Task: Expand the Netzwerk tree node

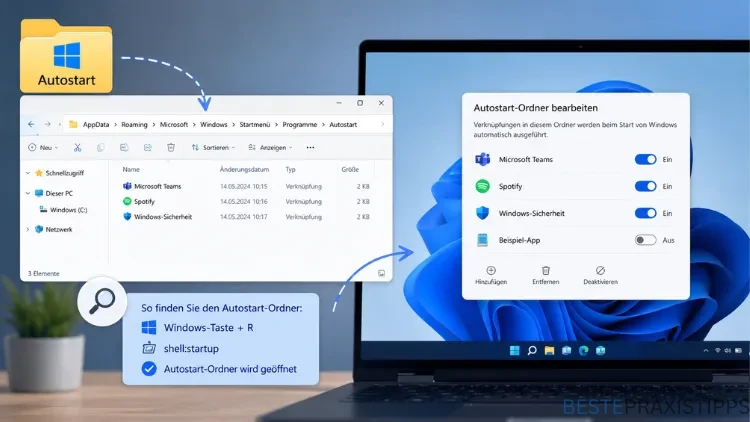Action: click(x=28, y=230)
